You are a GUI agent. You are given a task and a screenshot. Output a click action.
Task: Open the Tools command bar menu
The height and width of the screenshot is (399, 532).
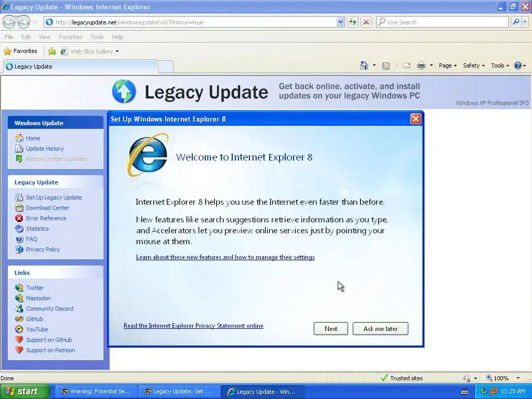(x=500, y=65)
